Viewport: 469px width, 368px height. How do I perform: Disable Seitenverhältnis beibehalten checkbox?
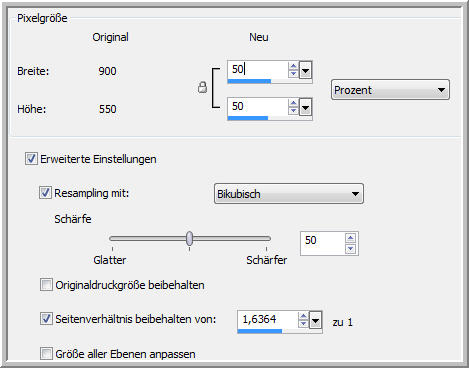point(46,319)
